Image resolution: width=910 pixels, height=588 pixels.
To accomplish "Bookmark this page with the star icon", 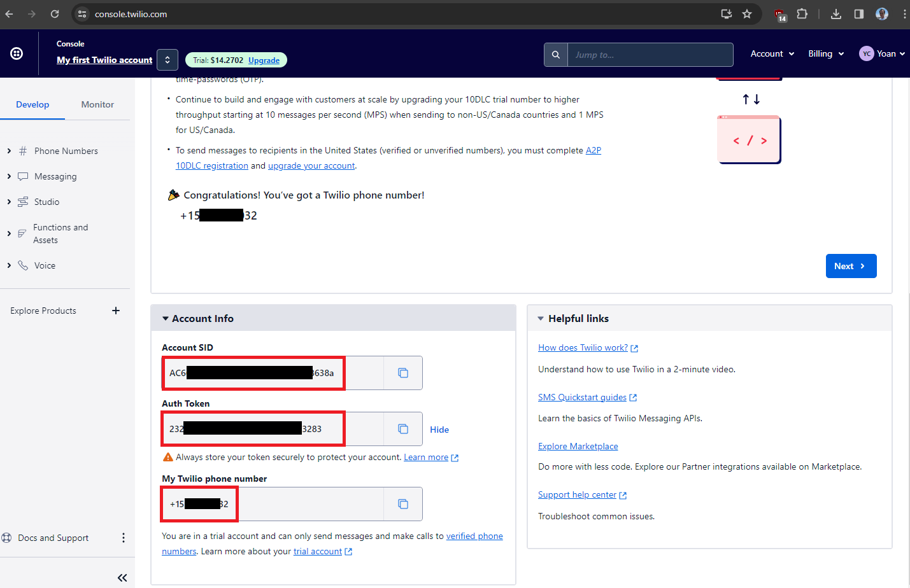I will tap(747, 14).
